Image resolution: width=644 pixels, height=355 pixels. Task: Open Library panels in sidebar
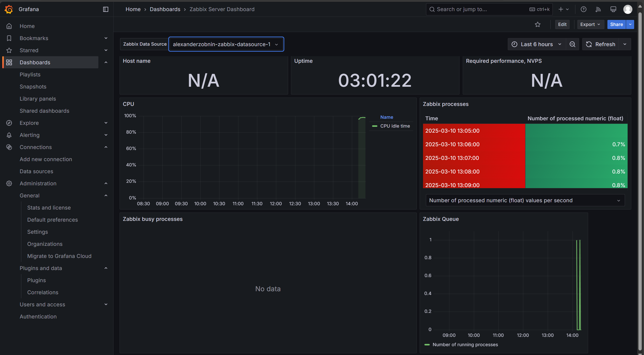[x=38, y=99]
